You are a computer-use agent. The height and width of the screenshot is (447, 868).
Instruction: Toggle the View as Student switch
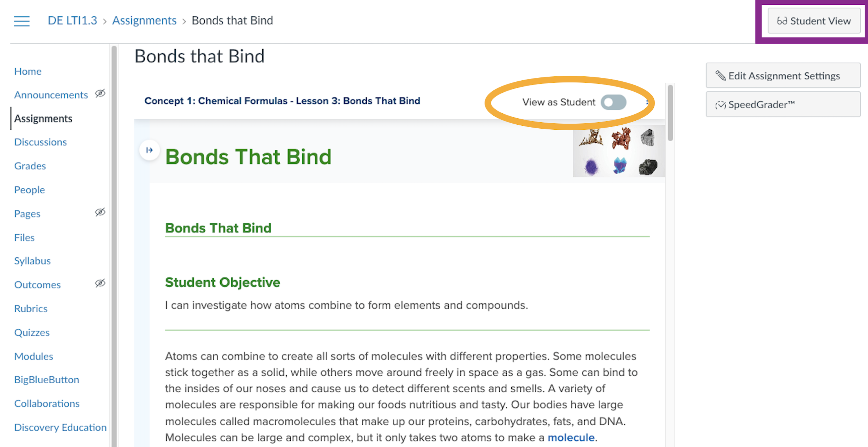click(x=613, y=102)
